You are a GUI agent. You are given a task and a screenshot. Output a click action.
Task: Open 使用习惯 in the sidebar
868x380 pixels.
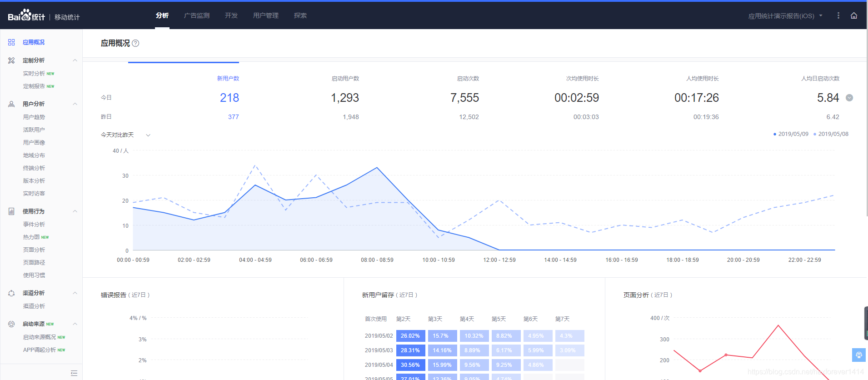click(34, 275)
